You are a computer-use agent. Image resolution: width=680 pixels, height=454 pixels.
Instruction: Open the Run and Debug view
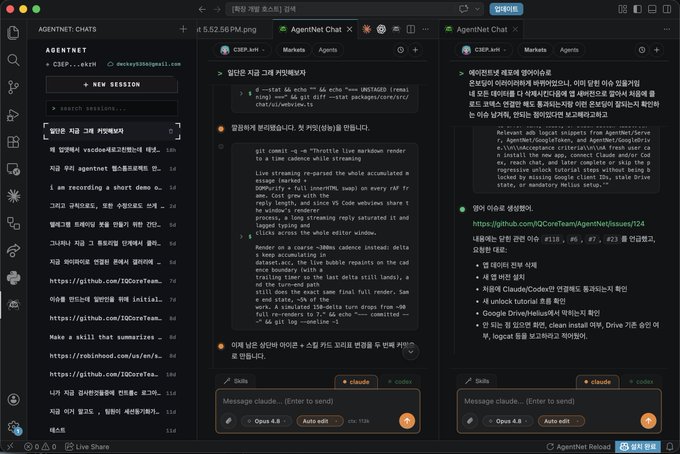coord(13,115)
